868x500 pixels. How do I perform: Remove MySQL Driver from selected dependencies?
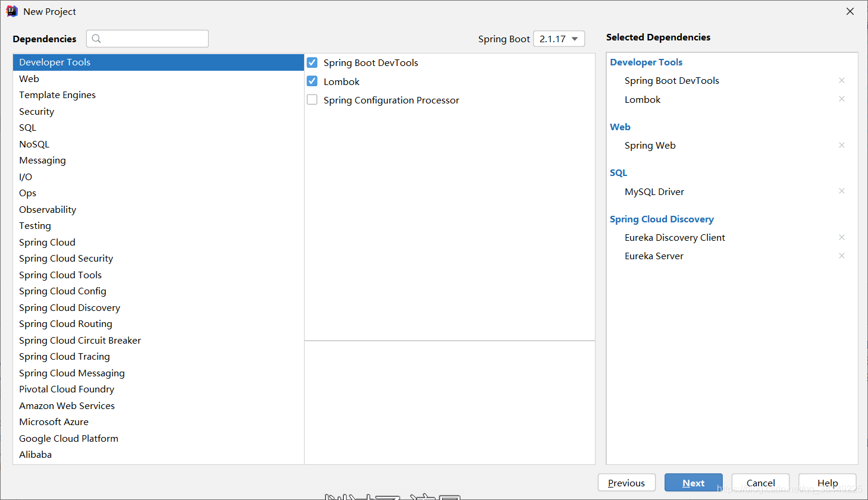pos(841,191)
